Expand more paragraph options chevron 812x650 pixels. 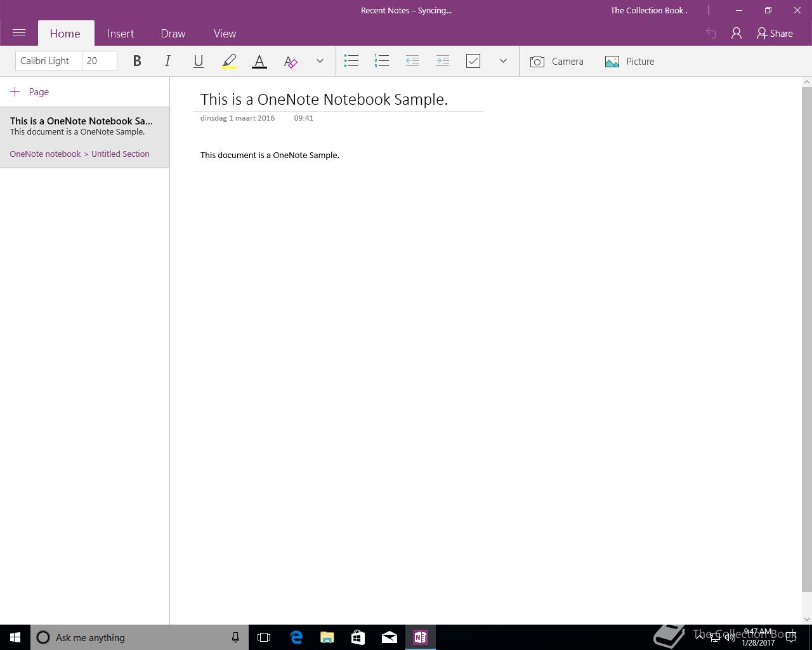pyautogui.click(x=503, y=61)
